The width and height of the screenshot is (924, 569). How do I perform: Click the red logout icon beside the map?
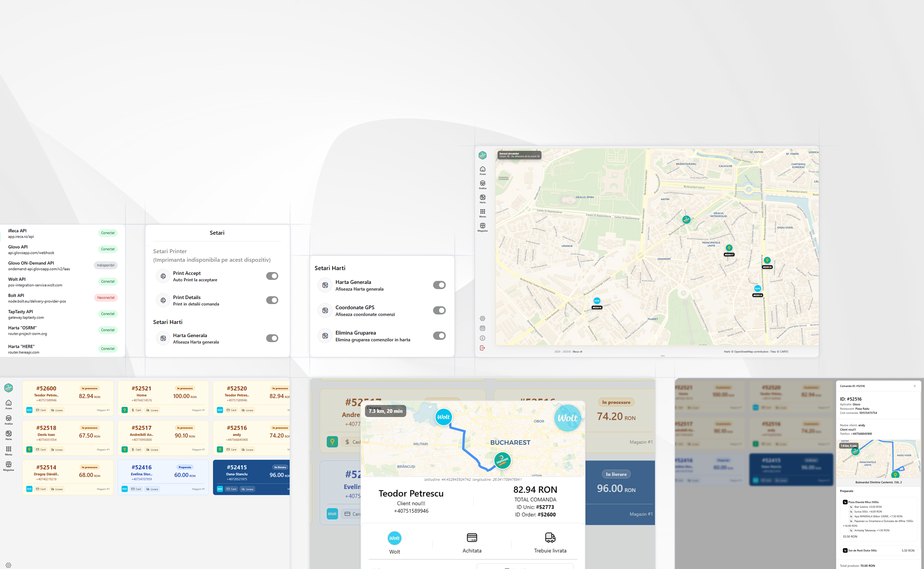[x=483, y=348]
